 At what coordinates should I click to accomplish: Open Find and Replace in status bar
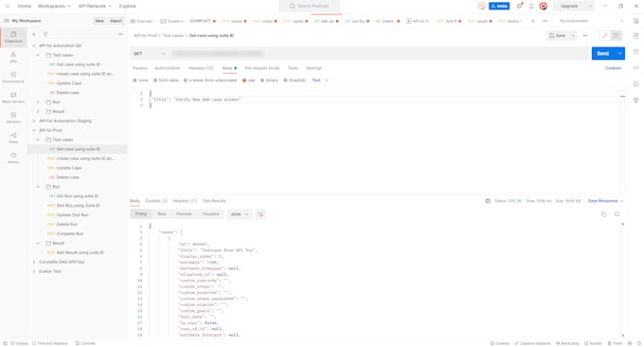pyautogui.click(x=49, y=343)
